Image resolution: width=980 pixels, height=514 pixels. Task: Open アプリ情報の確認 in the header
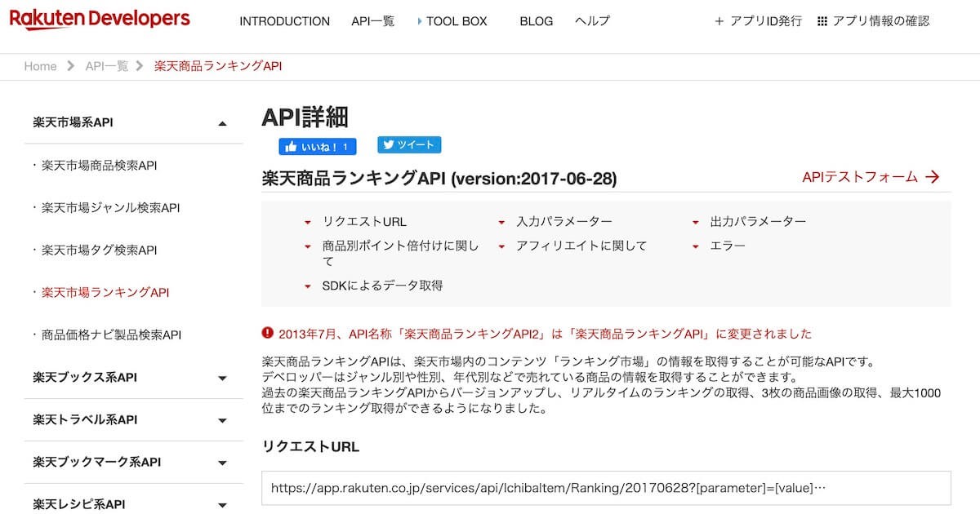(881, 21)
